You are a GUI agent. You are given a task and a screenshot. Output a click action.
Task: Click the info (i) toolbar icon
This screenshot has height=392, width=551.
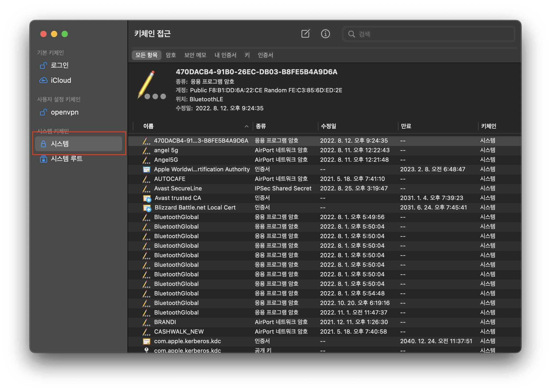click(325, 34)
